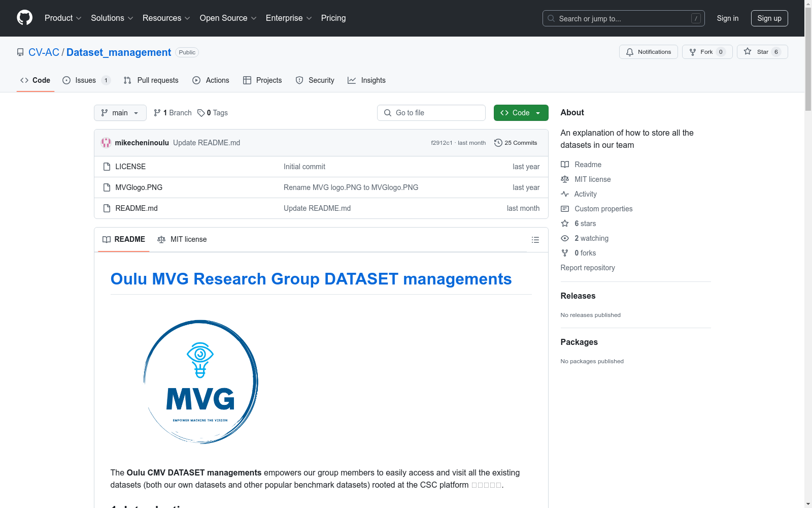Open the Activity link
The width and height of the screenshot is (812, 508).
point(579,194)
